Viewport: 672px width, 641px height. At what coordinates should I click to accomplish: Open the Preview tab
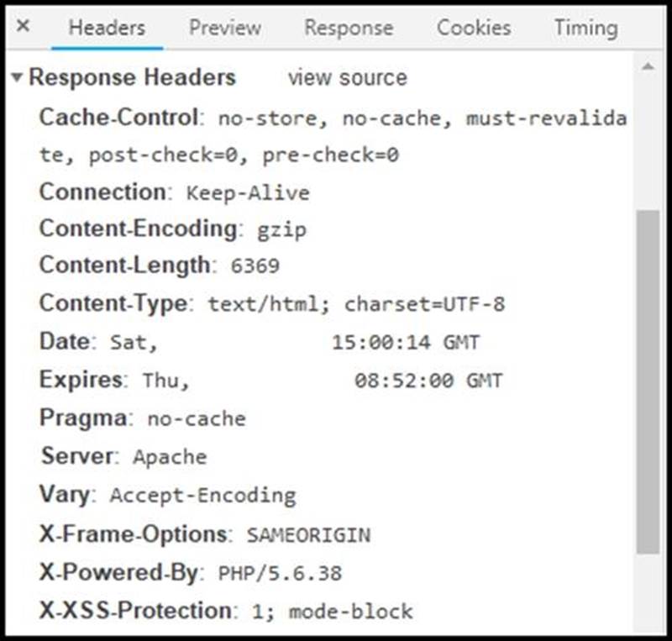(x=224, y=28)
